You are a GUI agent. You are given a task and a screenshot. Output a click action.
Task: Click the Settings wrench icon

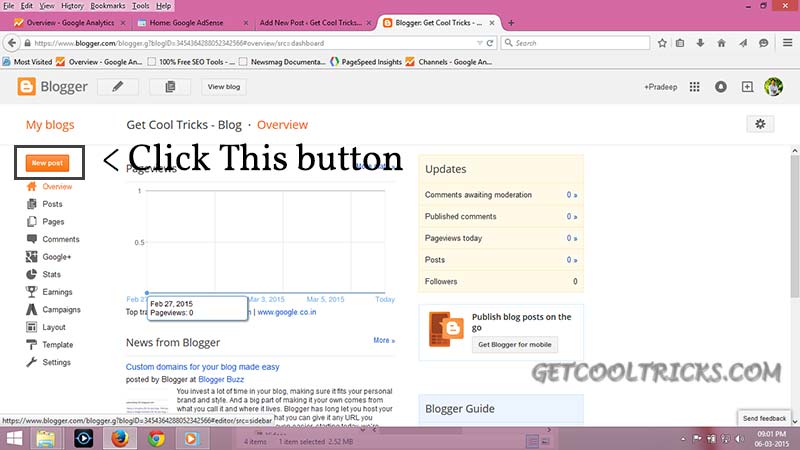coord(32,362)
